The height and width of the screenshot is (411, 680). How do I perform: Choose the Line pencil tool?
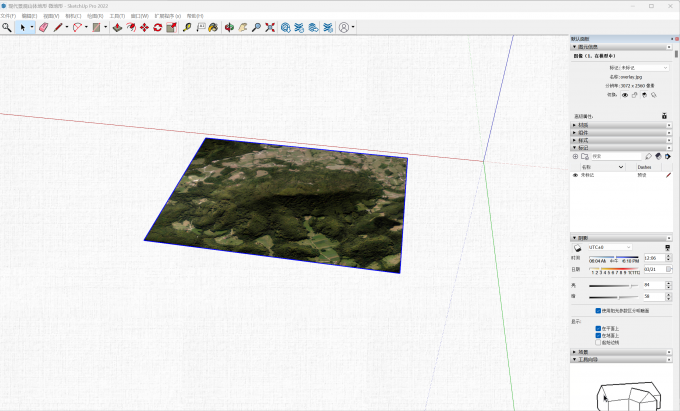click(58, 27)
